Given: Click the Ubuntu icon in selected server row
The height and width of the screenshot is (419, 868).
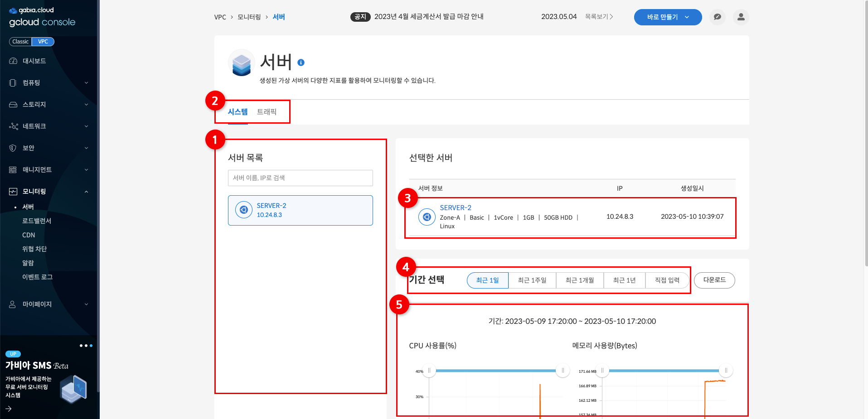Looking at the screenshot, I should pyautogui.click(x=427, y=217).
